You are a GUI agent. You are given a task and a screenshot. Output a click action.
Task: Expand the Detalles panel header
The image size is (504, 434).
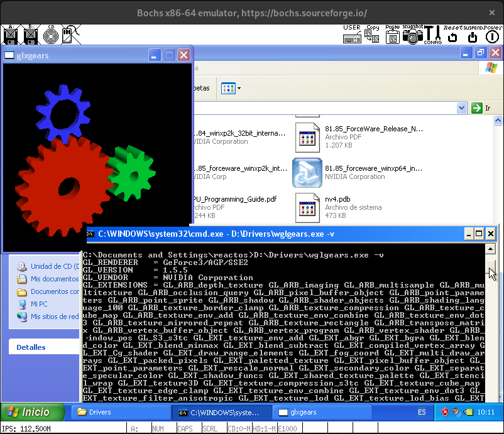pos(44,347)
